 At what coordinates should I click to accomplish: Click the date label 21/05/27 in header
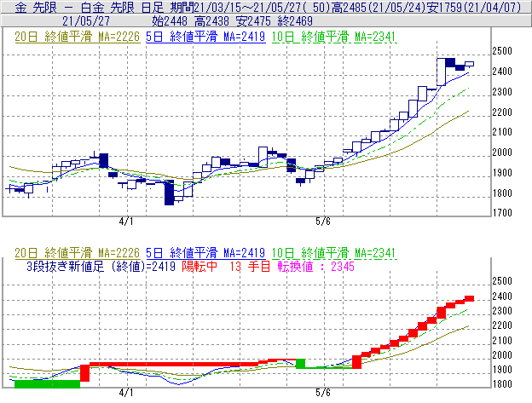click(86, 21)
